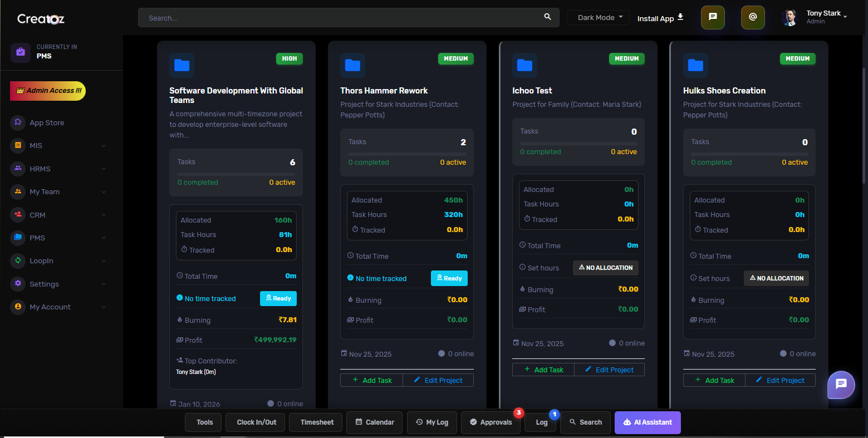Open the @ mentions icon
This screenshot has height=438, width=868.
(x=753, y=17)
